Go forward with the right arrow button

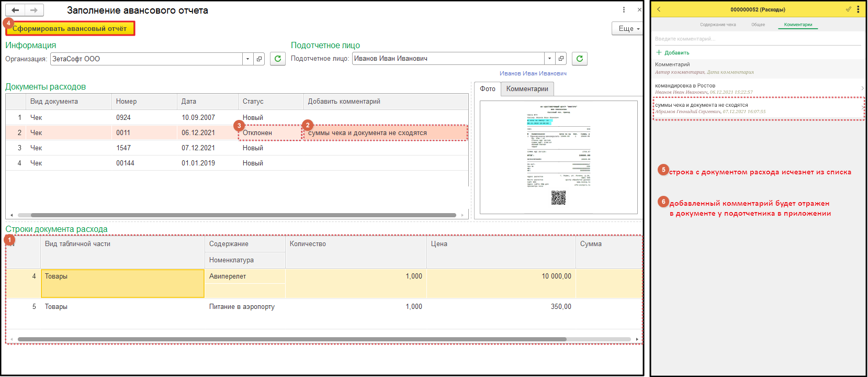(x=34, y=10)
